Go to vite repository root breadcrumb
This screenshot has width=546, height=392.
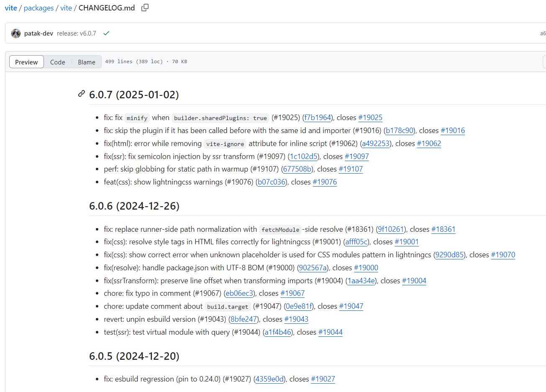(11, 8)
